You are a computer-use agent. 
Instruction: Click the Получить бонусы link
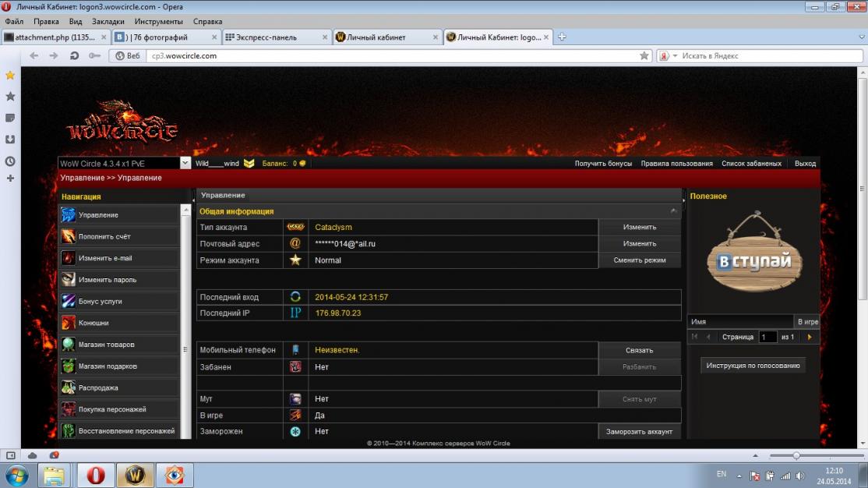pos(603,164)
